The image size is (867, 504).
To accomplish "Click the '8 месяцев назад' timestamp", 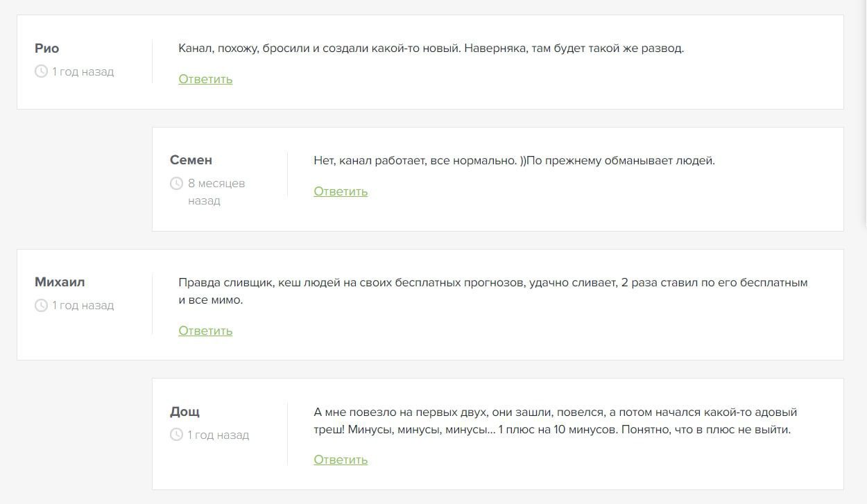I will click(216, 192).
